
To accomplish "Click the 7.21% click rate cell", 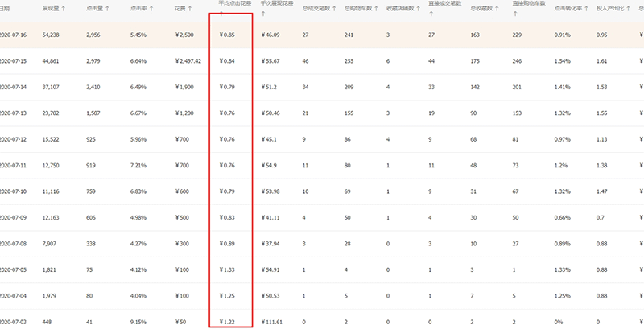I will (x=139, y=165).
